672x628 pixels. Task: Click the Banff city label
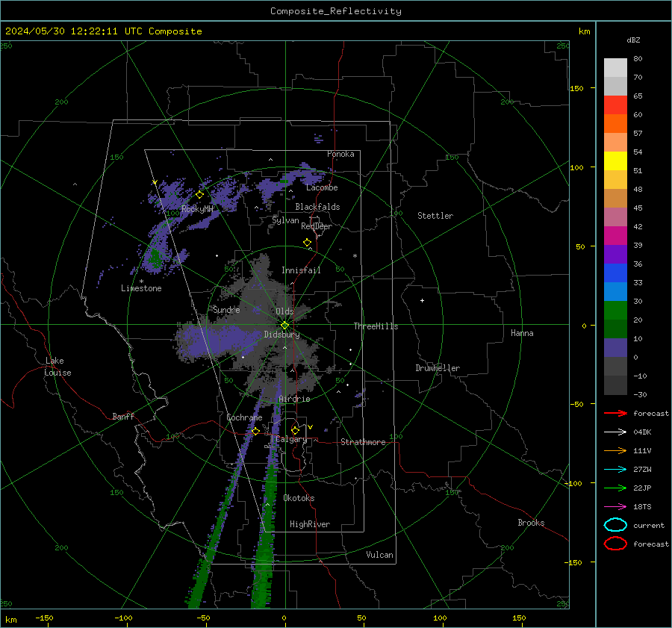(123, 417)
